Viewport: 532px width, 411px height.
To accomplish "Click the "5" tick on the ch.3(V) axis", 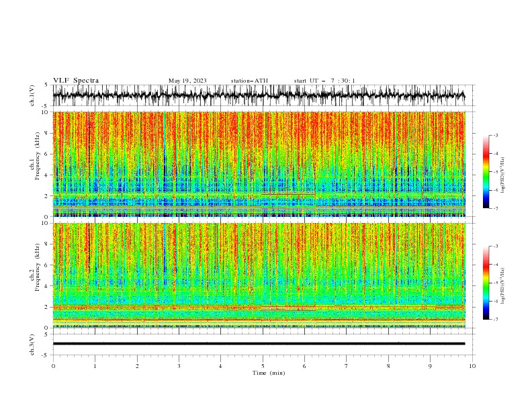I will (x=46, y=334).
